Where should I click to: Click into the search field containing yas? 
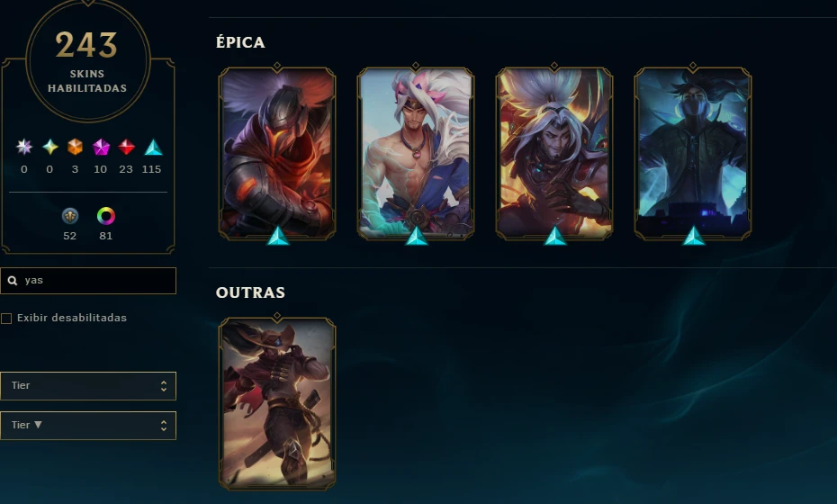[x=88, y=280]
